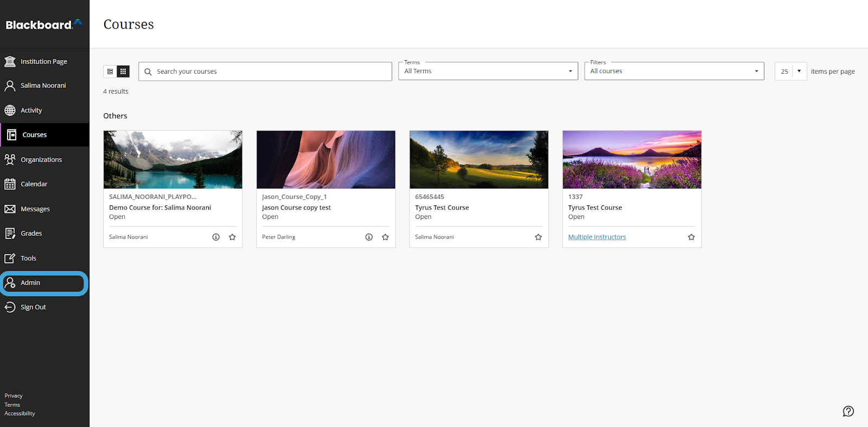This screenshot has height=427, width=868.
Task: Click the Search your courses field
Action: tap(265, 72)
